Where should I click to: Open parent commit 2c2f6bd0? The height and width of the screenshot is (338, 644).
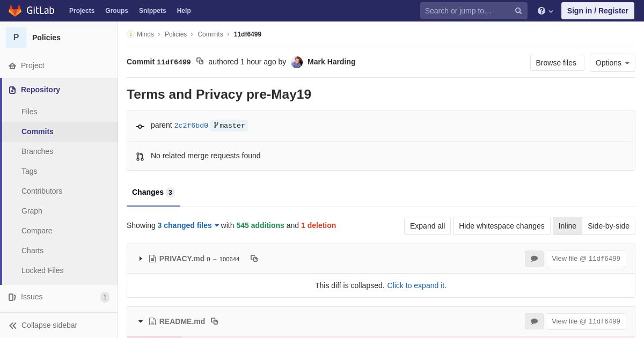(191, 126)
